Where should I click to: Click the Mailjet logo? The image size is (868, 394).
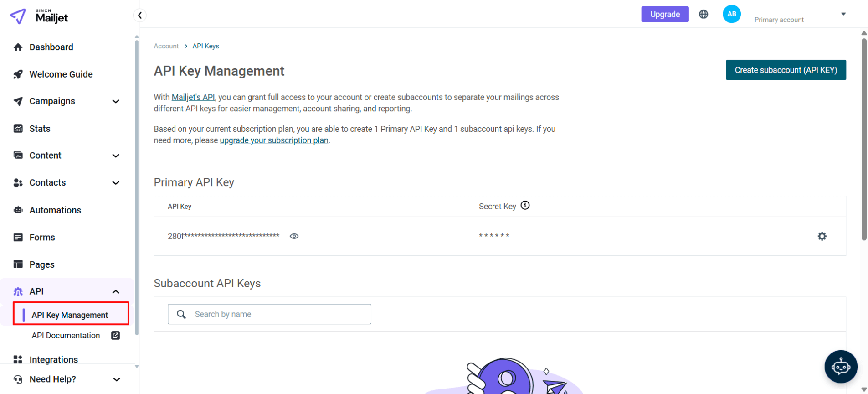click(39, 16)
